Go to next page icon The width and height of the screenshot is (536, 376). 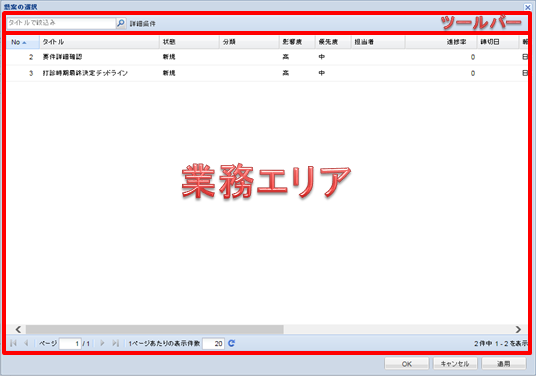[x=102, y=343]
